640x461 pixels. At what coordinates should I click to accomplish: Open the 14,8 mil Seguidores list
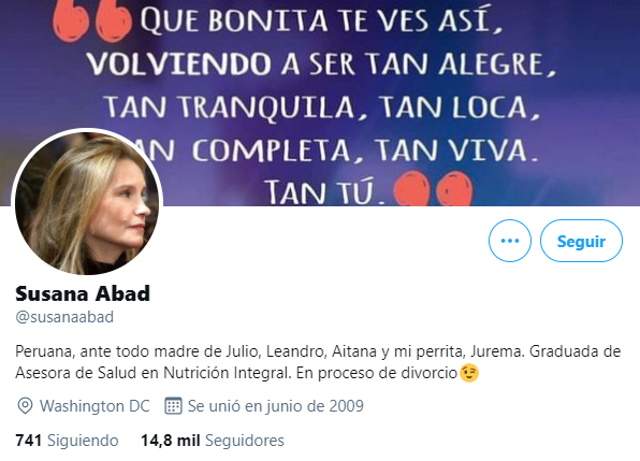point(212,441)
